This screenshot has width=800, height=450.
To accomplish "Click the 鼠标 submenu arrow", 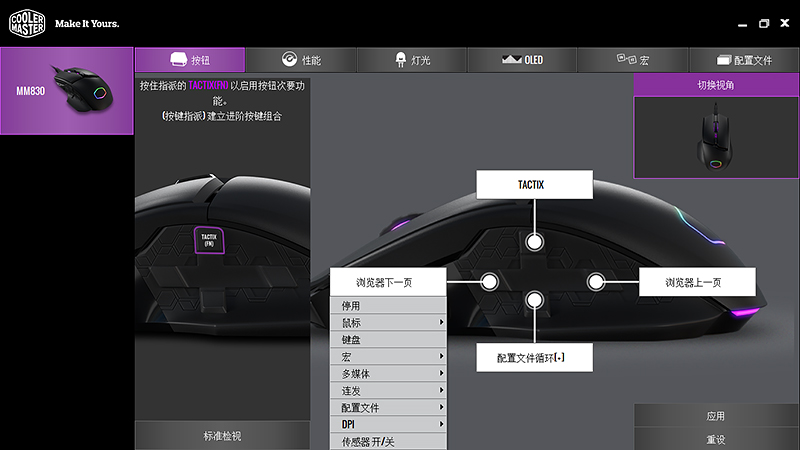I will [x=441, y=322].
